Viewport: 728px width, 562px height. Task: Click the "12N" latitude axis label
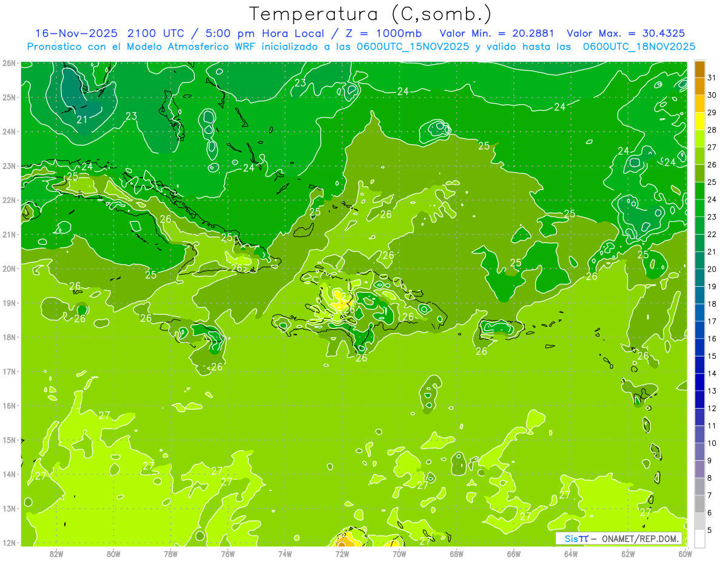click(9, 542)
